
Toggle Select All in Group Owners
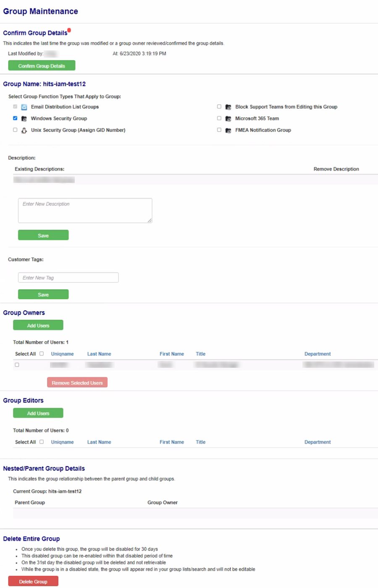(42, 353)
